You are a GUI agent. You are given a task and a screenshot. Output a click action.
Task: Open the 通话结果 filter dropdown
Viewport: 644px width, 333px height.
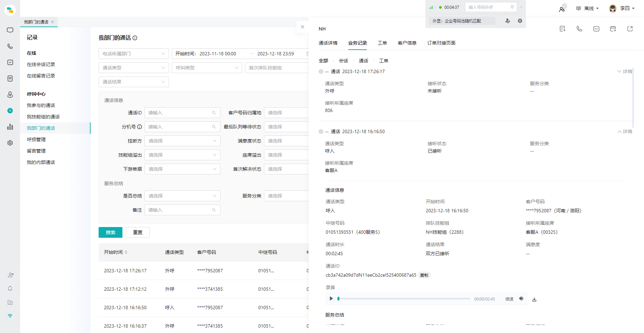(134, 82)
